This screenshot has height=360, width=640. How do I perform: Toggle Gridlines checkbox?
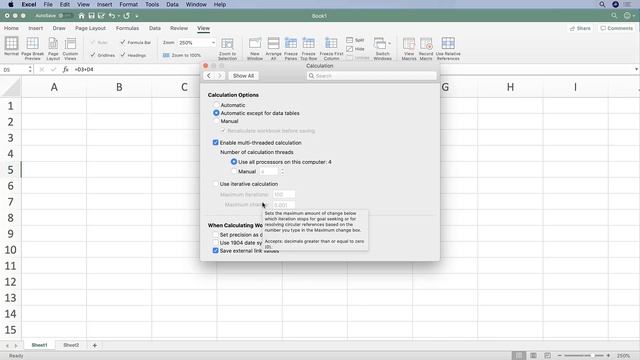coord(93,55)
